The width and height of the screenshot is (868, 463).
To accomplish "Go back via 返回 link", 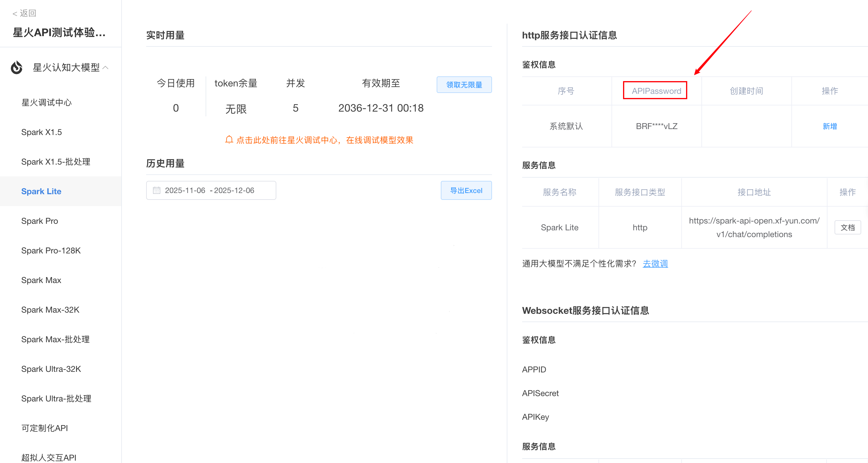I will point(24,13).
